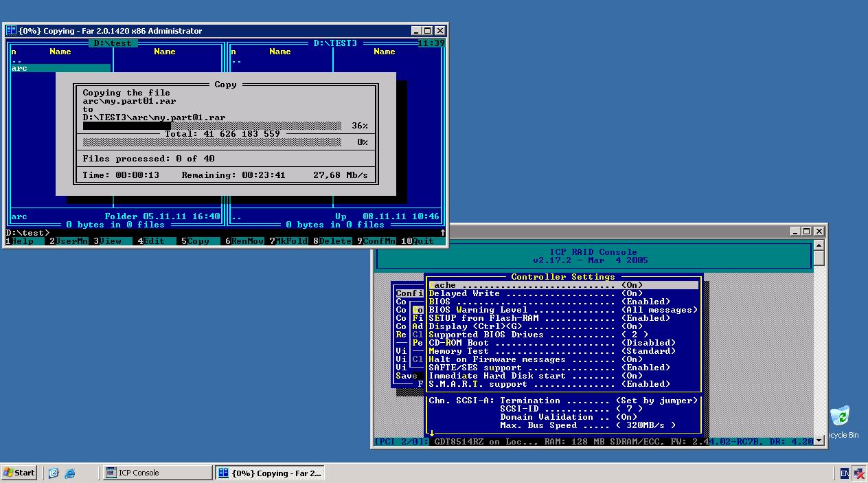The height and width of the screenshot is (483, 868).
Task: Click the file copy progress bar
Action: [212, 126]
